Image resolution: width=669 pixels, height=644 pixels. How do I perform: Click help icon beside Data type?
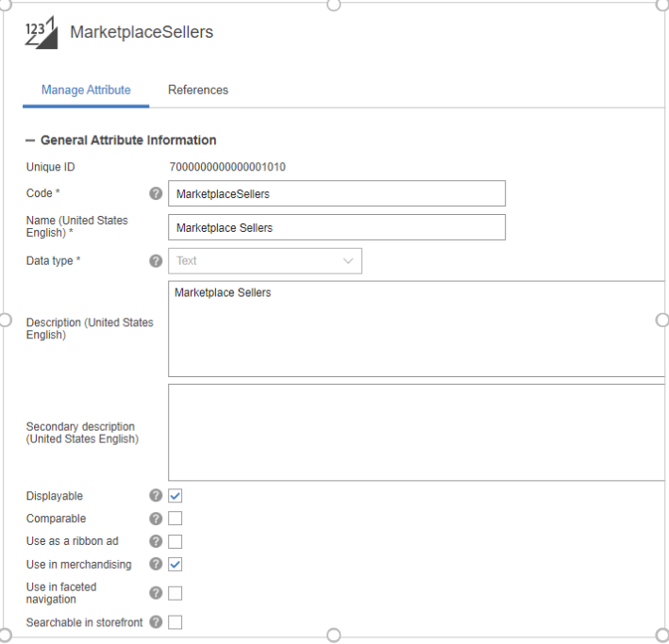(157, 261)
